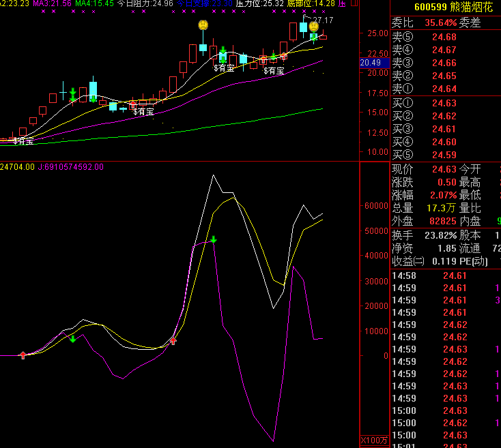
Task: Click green down arrow on the magenta J plateau
Action: 214,239
